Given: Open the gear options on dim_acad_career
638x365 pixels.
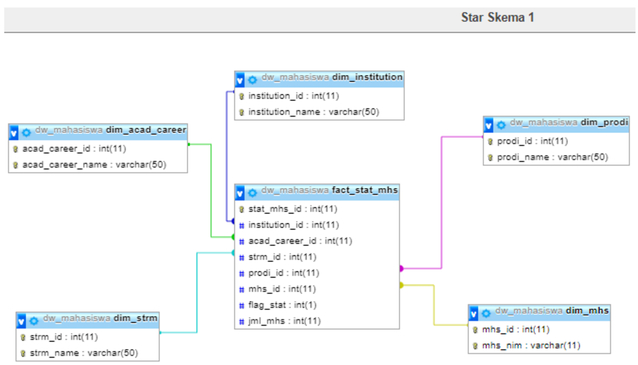Looking at the screenshot, I should pyautogui.click(x=26, y=133).
